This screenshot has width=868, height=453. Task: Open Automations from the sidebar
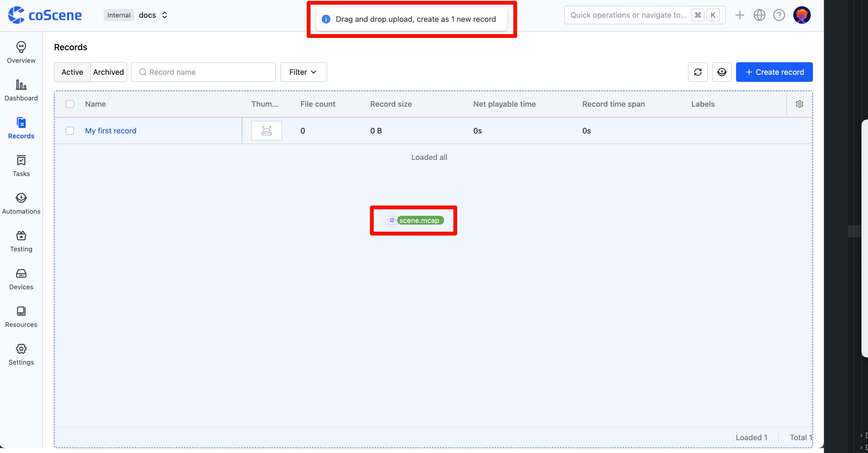[21, 203]
